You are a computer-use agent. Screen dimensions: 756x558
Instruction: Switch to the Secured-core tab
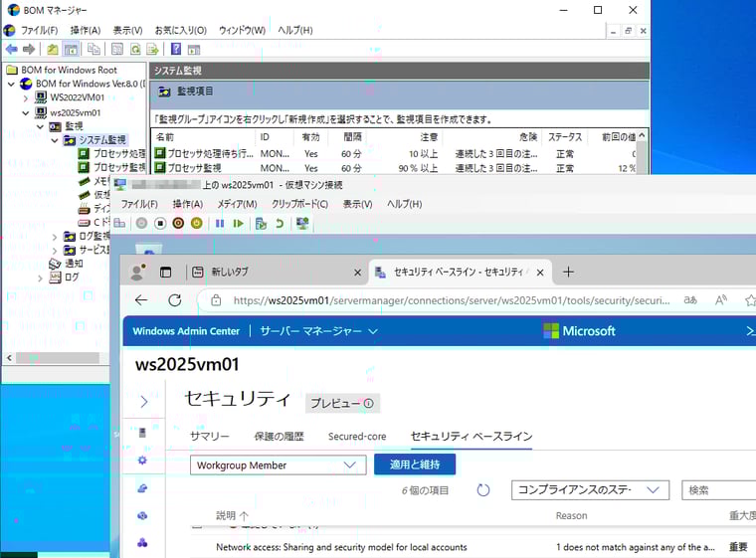[357, 437]
